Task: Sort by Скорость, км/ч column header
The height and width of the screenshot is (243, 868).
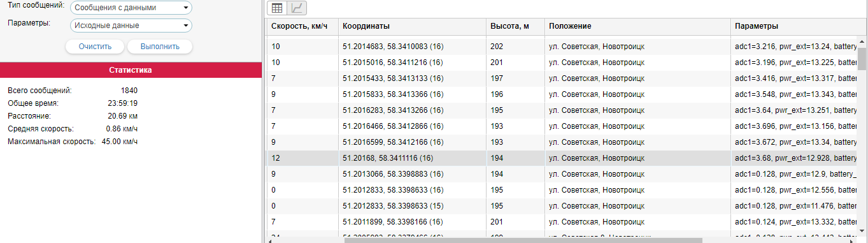Action: click(x=302, y=26)
